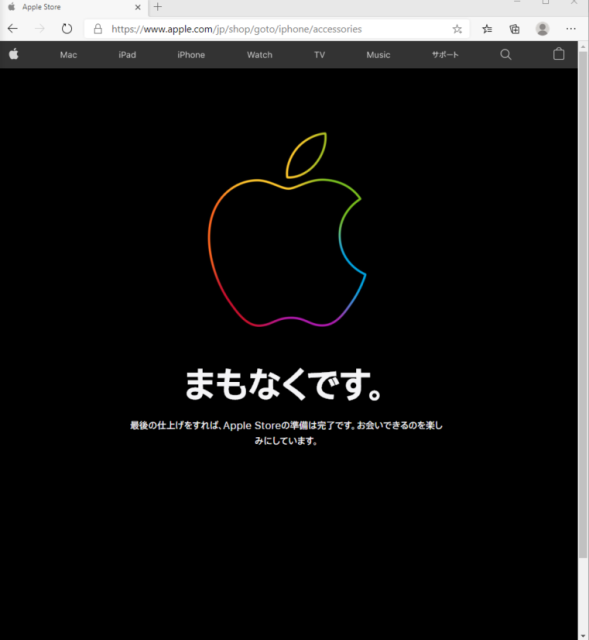Navigate to the Watch page
The height and width of the screenshot is (640, 589).
[x=259, y=55]
